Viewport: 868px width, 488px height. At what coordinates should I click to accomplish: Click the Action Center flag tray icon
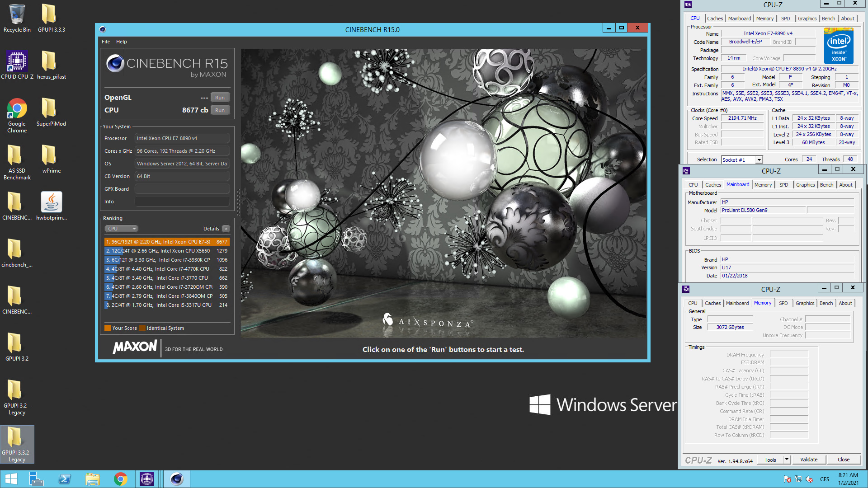click(x=787, y=479)
